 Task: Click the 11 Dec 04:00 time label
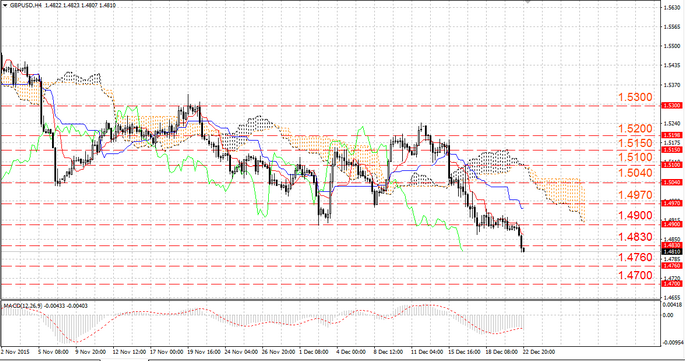pyautogui.click(x=427, y=352)
